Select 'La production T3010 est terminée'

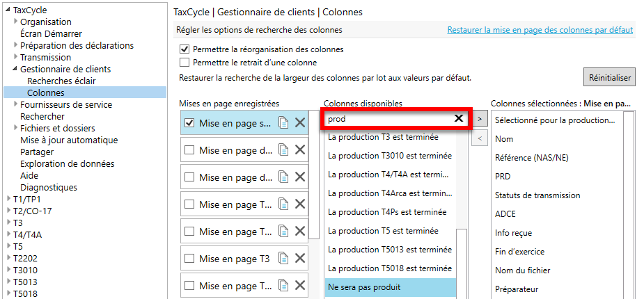click(390, 156)
